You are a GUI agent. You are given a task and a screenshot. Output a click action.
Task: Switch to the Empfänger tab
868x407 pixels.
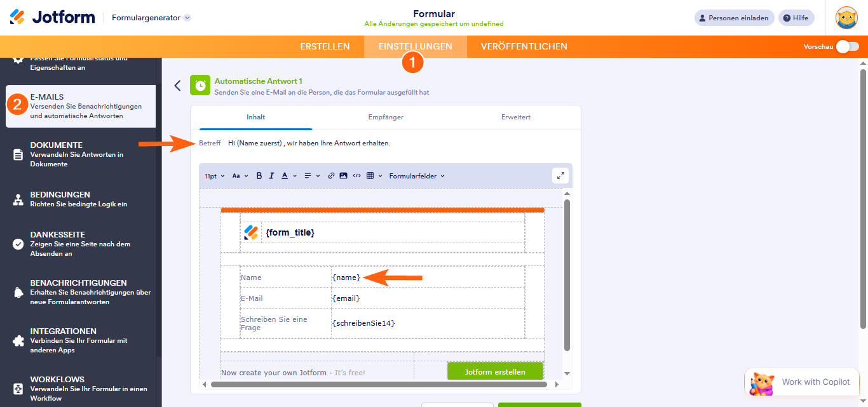[x=386, y=117]
